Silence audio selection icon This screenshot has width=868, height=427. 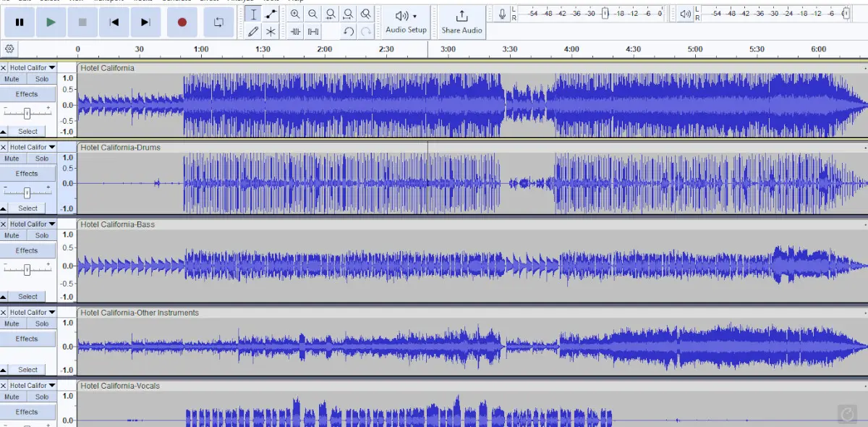pyautogui.click(x=312, y=32)
